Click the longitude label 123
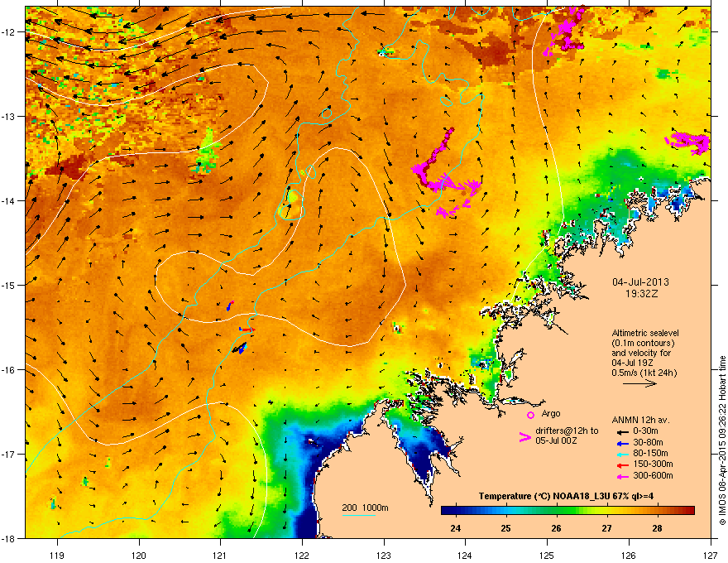The image size is (728, 563). coord(384,555)
